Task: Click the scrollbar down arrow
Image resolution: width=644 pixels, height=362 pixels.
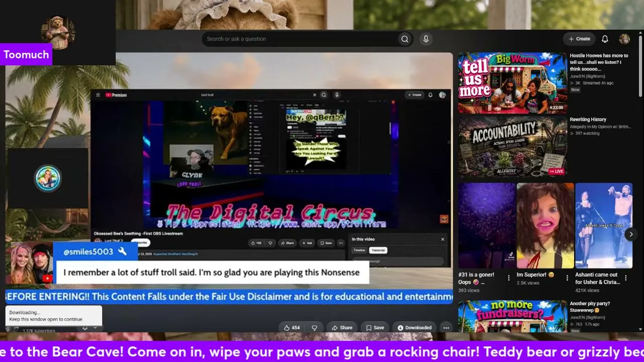Action: pos(640,329)
